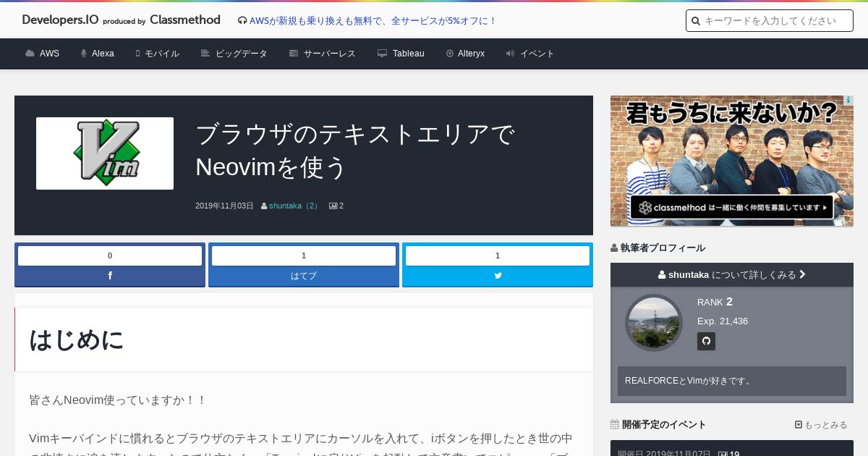Screen dimensions: 868x456
Task: Open the AWS menu item
Action: [42, 54]
